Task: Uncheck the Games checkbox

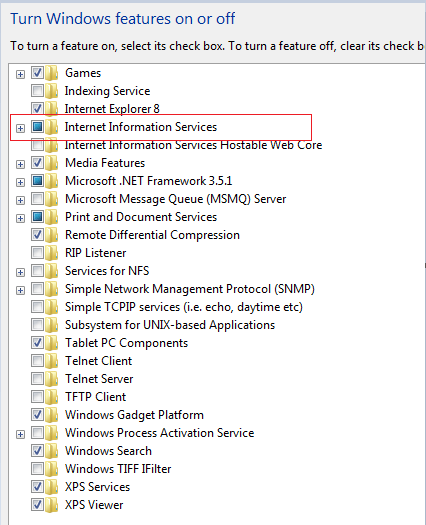Action: coord(37,72)
